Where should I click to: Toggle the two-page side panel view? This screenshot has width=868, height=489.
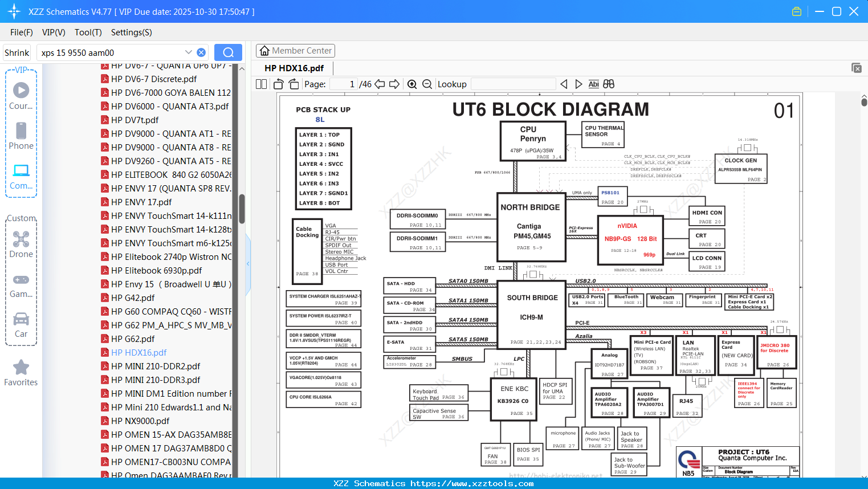click(261, 84)
